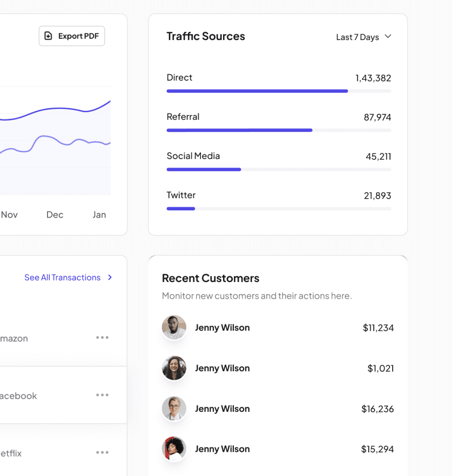This screenshot has width=453, height=476.
Task: Click the Referral source label
Action: (183, 117)
